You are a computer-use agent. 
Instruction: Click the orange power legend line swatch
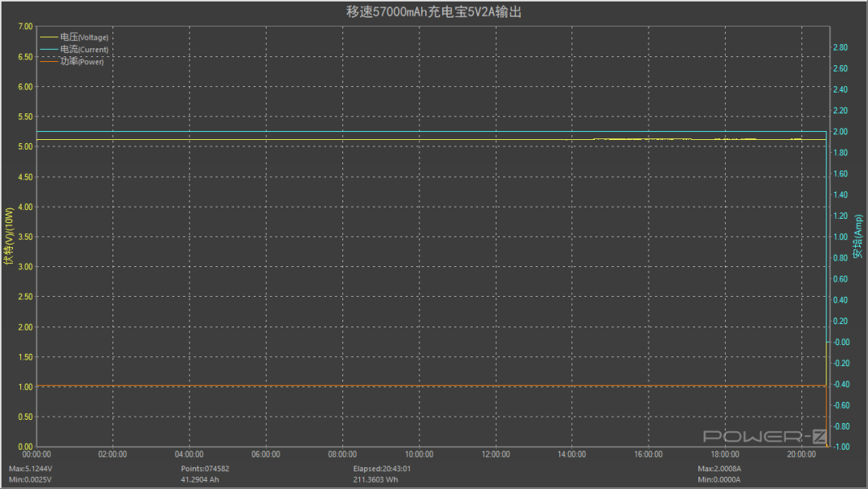(49, 61)
